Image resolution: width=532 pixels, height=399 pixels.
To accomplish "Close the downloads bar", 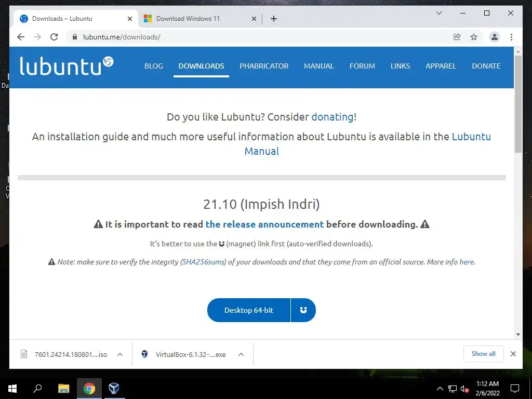I will click(513, 354).
